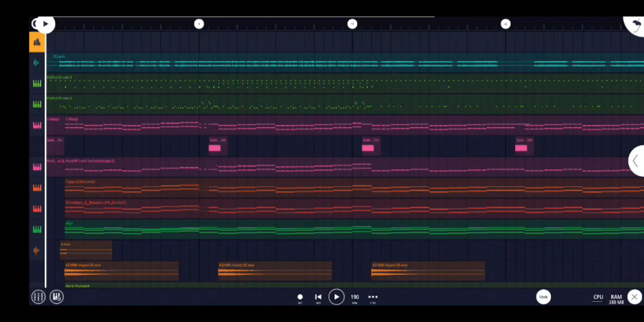This screenshot has height=322, width=644.
Task: Select the Gain automation clip near bar 17
Action: (x=371, y=146)
